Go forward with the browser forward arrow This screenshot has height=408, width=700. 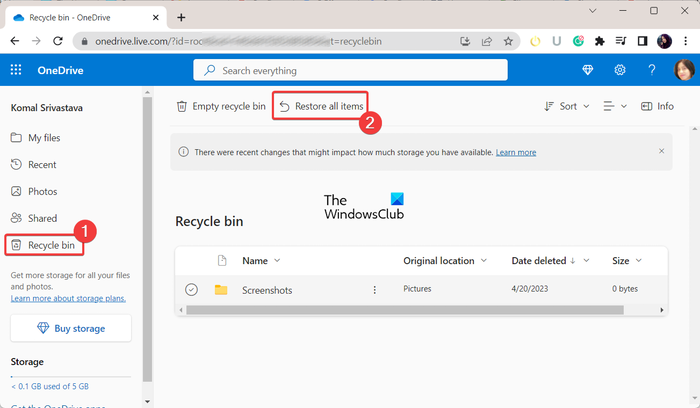click(36, 41)
